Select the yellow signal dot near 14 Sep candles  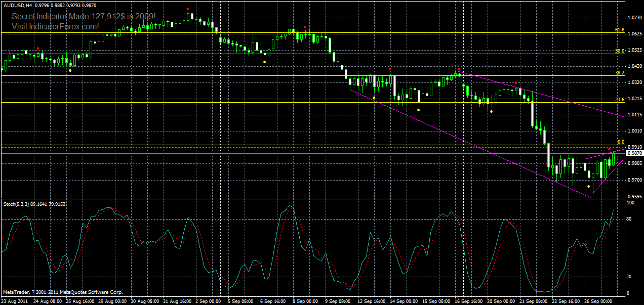[x=418, y=110]
